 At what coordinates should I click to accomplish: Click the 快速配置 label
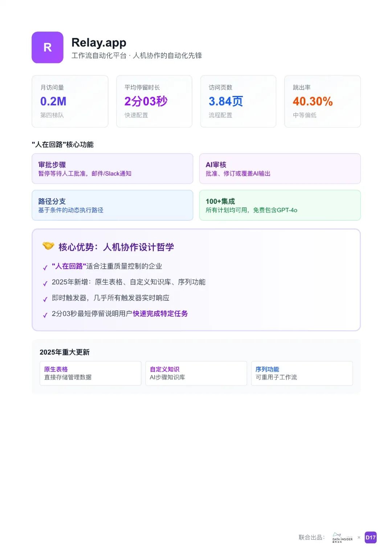click(x=136, y=115)
